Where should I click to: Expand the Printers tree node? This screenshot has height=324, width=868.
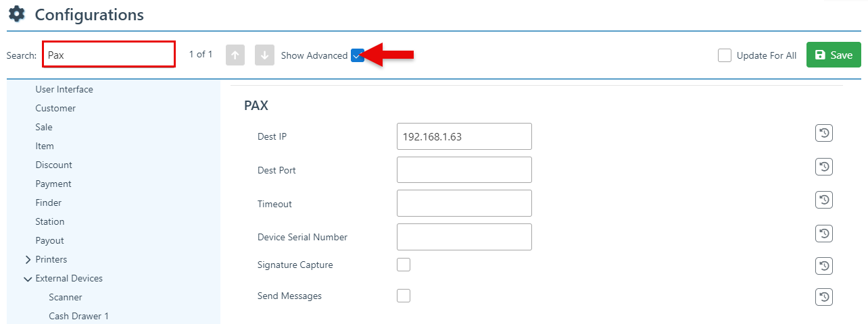pos(28,260)
